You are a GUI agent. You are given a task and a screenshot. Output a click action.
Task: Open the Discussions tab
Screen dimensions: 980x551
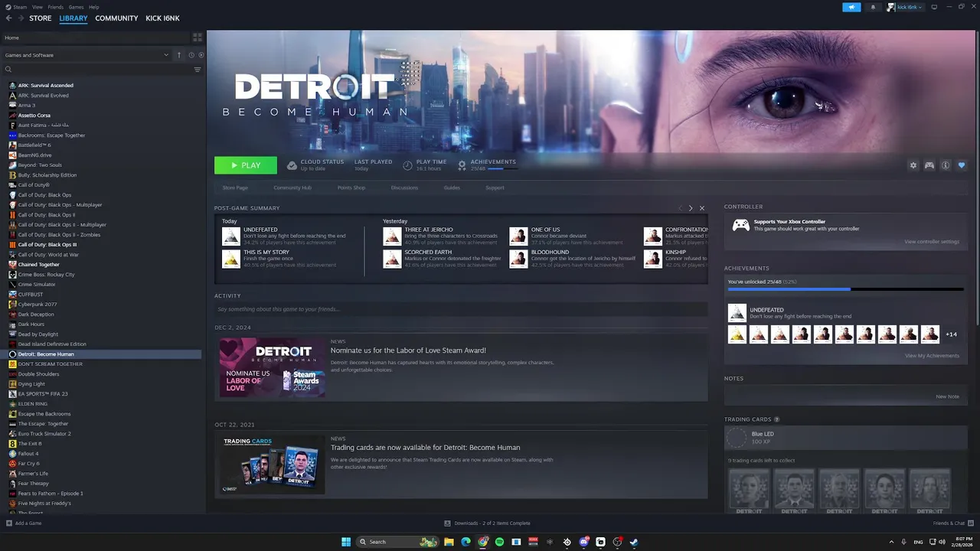[x=404, y=187]
